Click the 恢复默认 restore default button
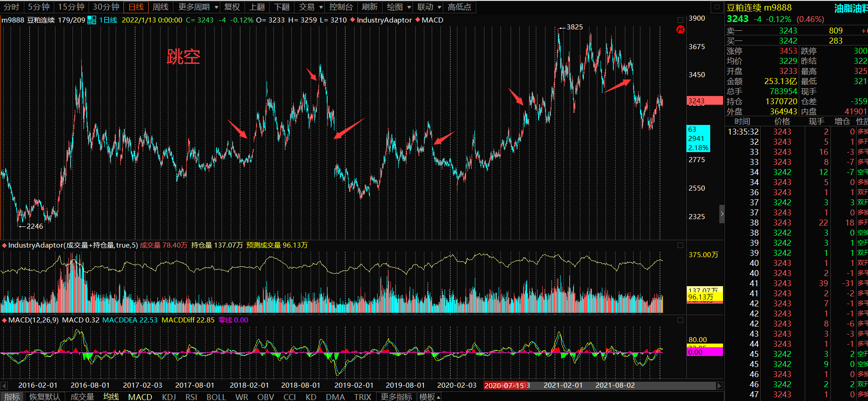Viewport: 868px width, 401px height. point(45,397)
